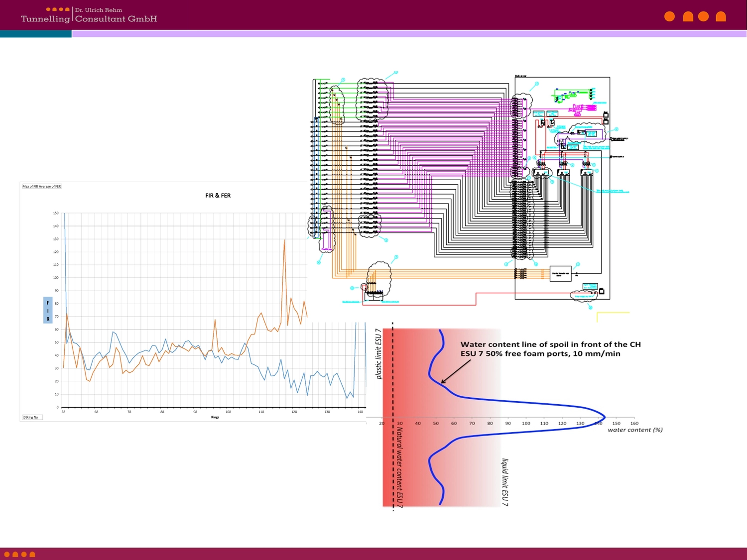This screenshot has width=747, height=560.
Task: Click the 'liquid limit ESU 7' label
Action: (x=505, y=482)
